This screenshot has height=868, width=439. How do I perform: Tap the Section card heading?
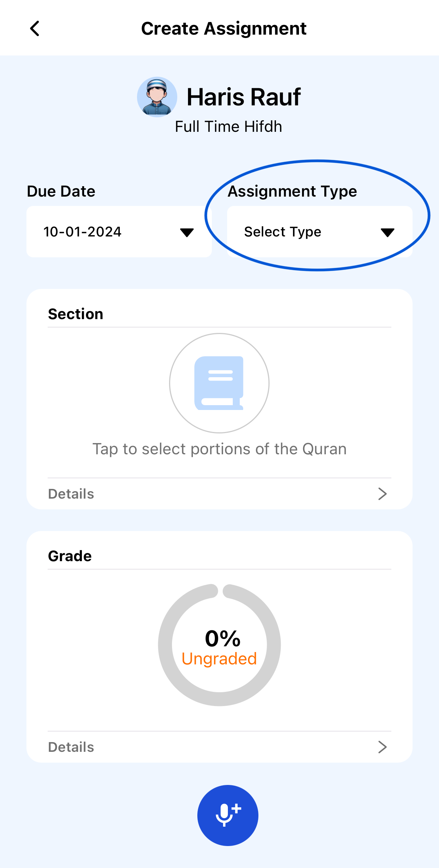click(76, 314)
